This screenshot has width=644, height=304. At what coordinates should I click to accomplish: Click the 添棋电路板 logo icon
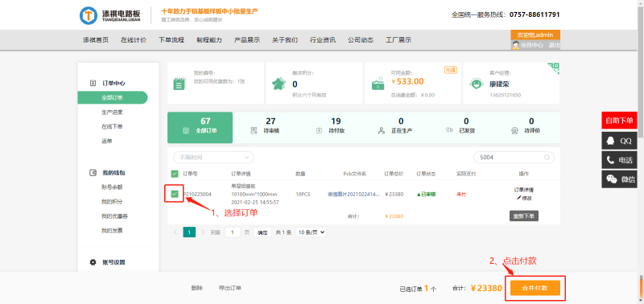coord(89,14)
